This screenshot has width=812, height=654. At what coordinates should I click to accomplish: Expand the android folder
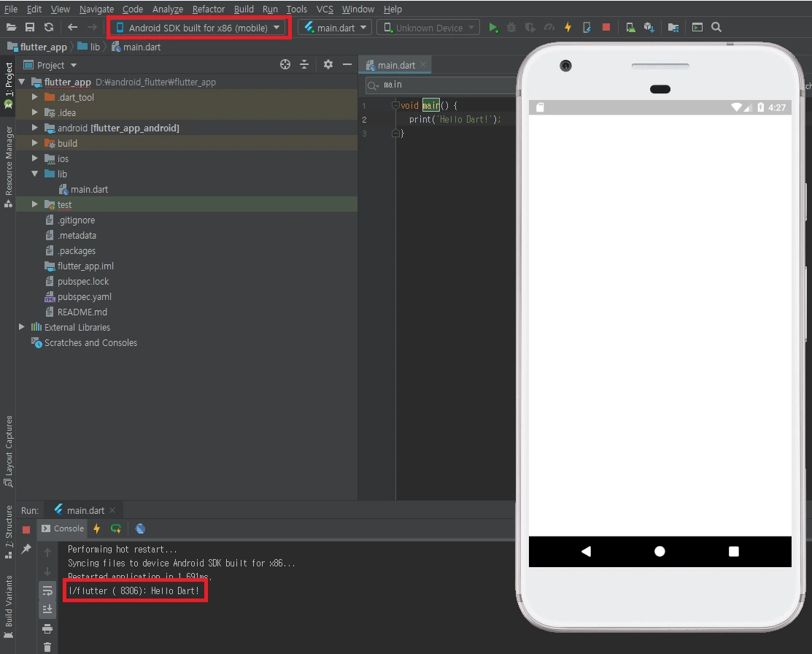[35, 128]
